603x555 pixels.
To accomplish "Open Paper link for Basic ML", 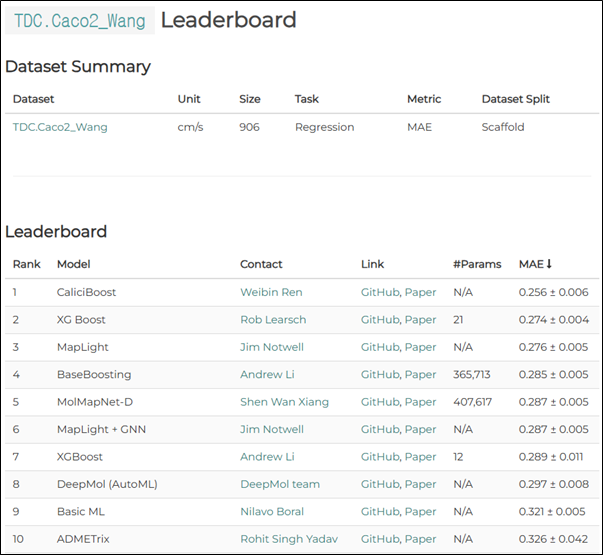I will pos(420,511).
